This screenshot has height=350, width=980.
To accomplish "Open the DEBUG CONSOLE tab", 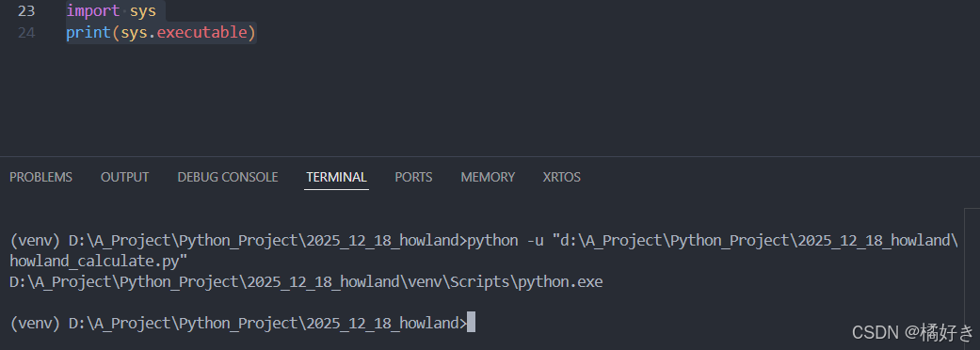I will (x=228, y=178).
